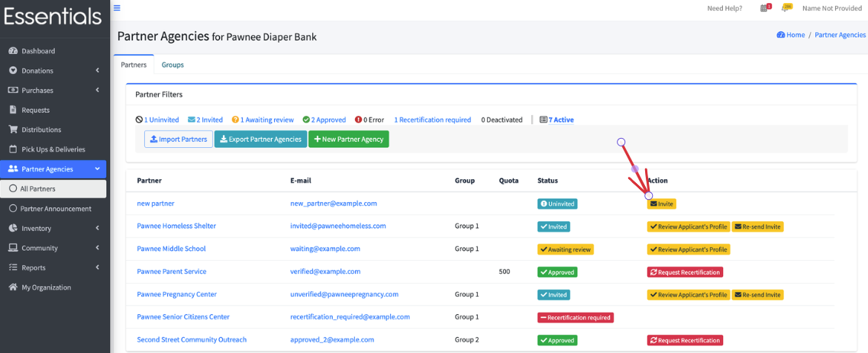Collapse the Partner Agencies sidebar menu
Screen dimensions: 868x353
(53, 169)
